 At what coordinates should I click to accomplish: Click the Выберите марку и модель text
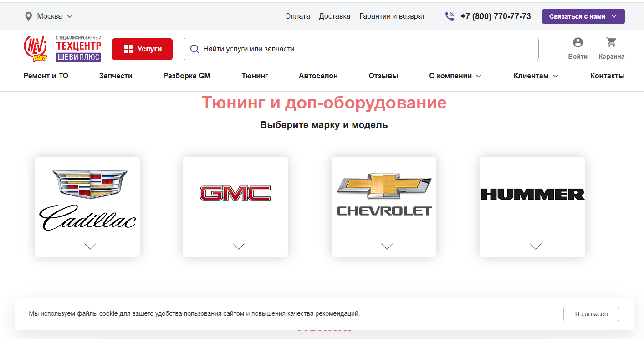pyautogui.click(x=324, y=125)
